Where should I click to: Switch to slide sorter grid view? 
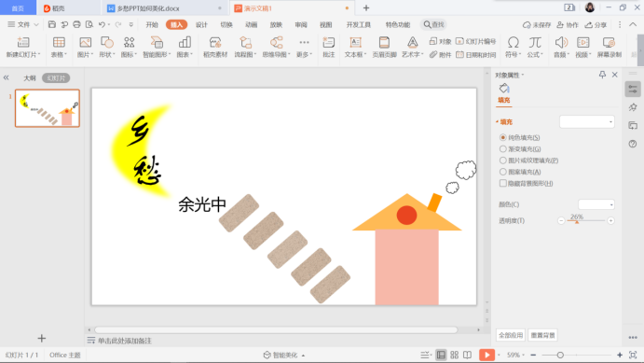(x=454, y=355)
